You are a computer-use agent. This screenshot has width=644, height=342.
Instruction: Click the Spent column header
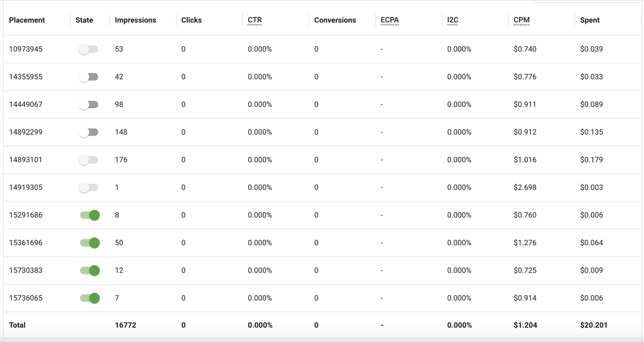[589, 20]
